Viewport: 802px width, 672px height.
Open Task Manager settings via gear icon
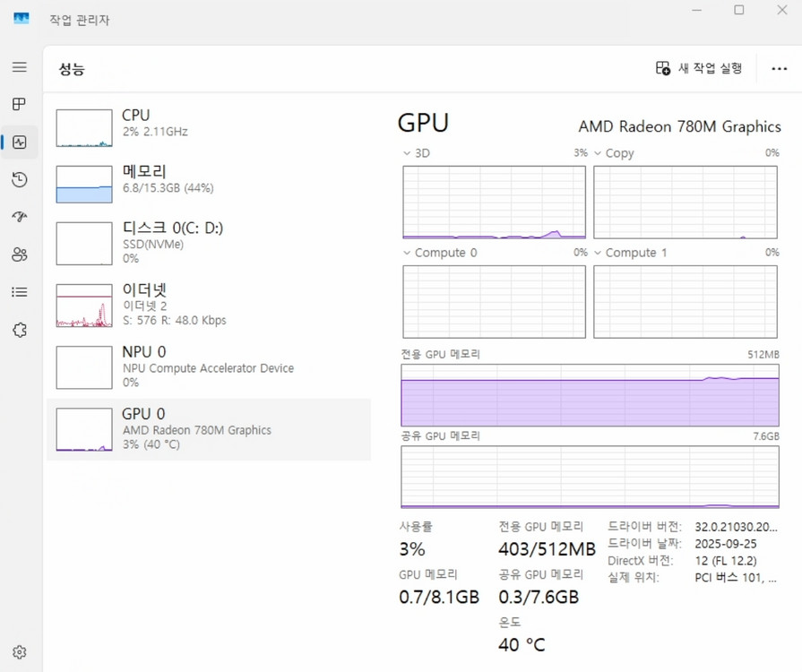click(20, 651)
